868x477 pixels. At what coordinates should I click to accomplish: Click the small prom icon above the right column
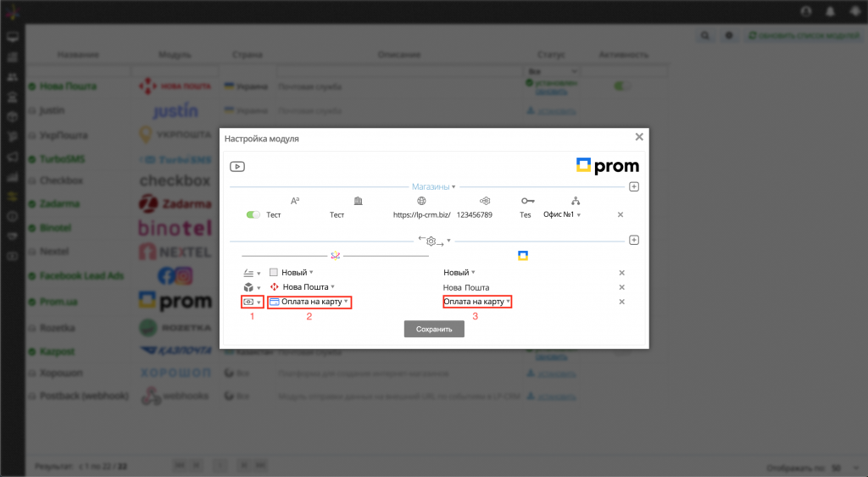coord(522,255)
